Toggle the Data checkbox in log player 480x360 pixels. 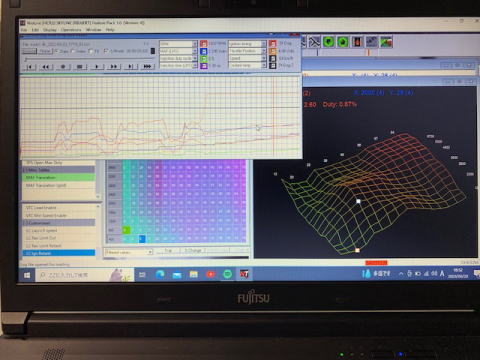click(x=56, y=51)
